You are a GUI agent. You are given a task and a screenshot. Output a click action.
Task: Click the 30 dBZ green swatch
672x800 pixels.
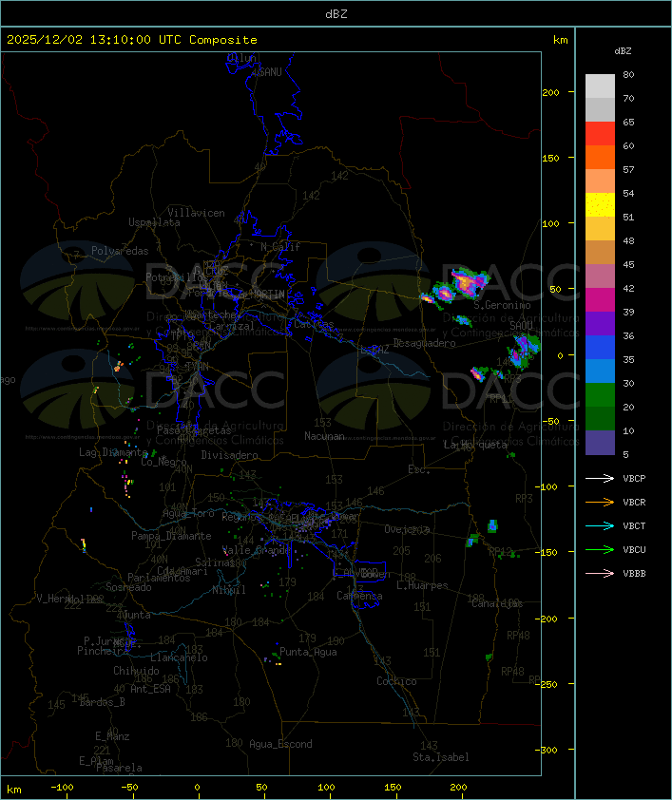600,395
